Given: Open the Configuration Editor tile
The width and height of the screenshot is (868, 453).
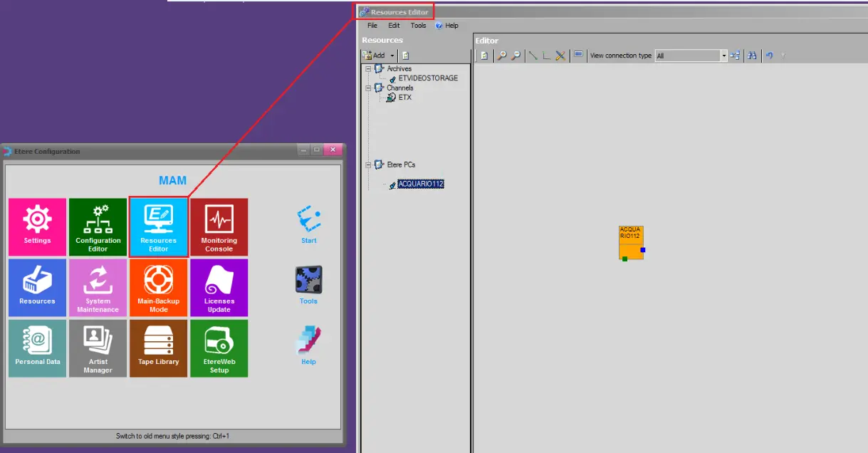Looking at the screenshot, I should pos(98,227).
